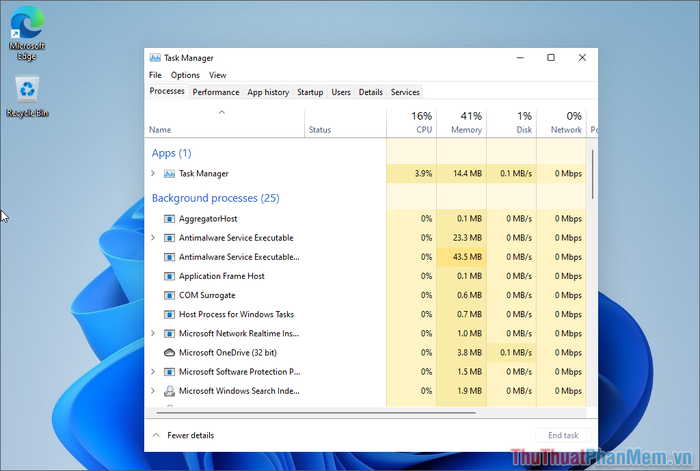Close the Task Manager window

tap(582, 58)
